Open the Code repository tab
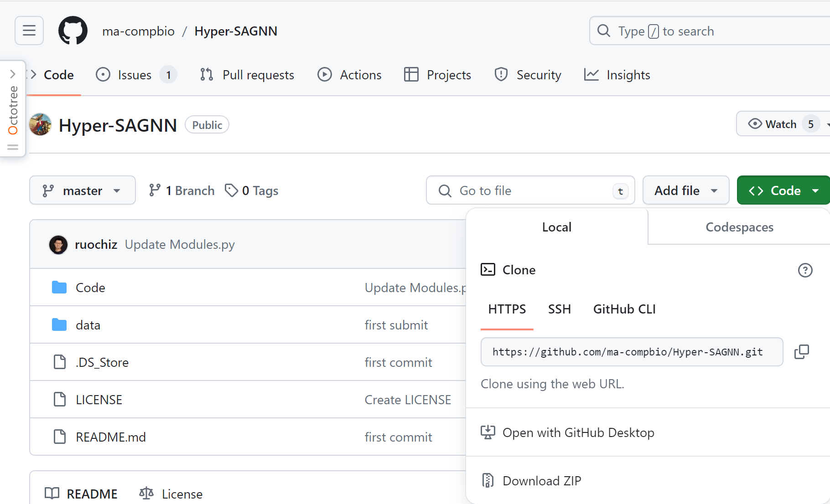 click(53, 75)
